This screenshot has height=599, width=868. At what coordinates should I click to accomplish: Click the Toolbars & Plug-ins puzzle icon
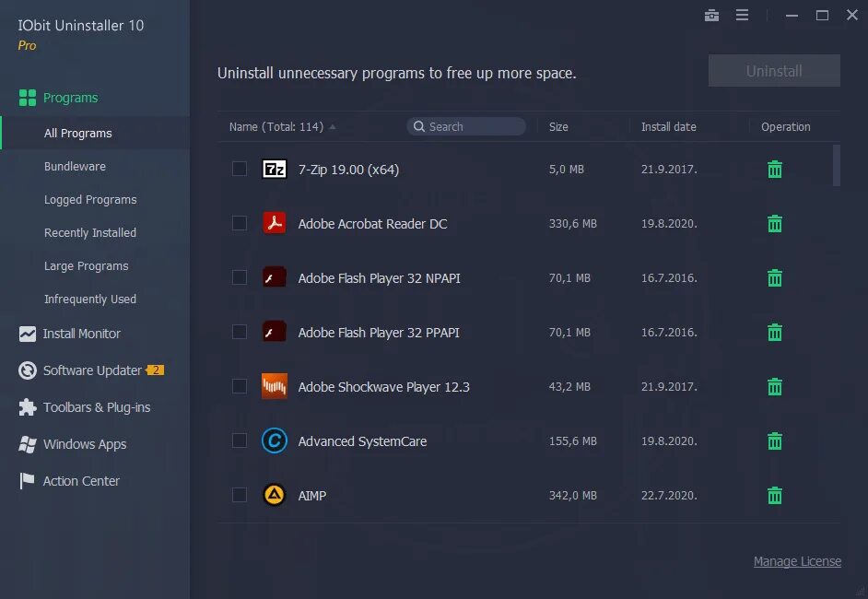[x=27, y=407]
